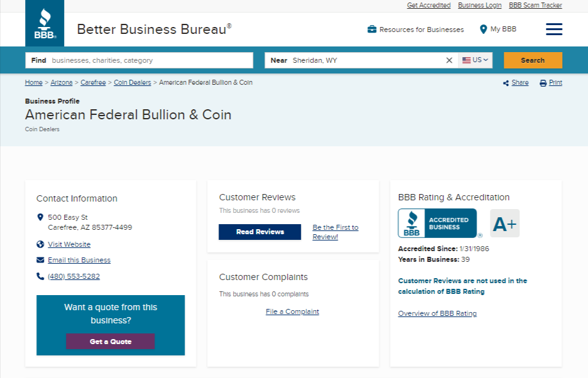Viewport: 588px width, 378px height.
Task: Click Email this Business link
Action: (79, 260)
